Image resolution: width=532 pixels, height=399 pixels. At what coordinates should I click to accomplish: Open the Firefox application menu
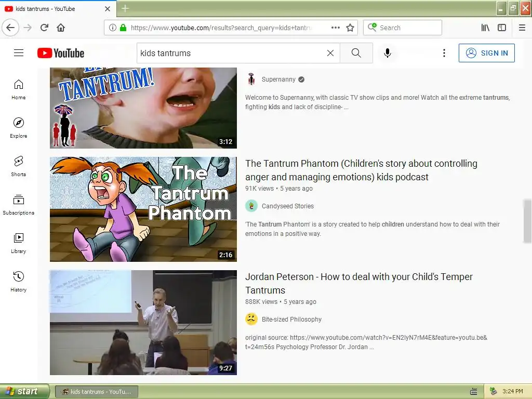point(522,28)
